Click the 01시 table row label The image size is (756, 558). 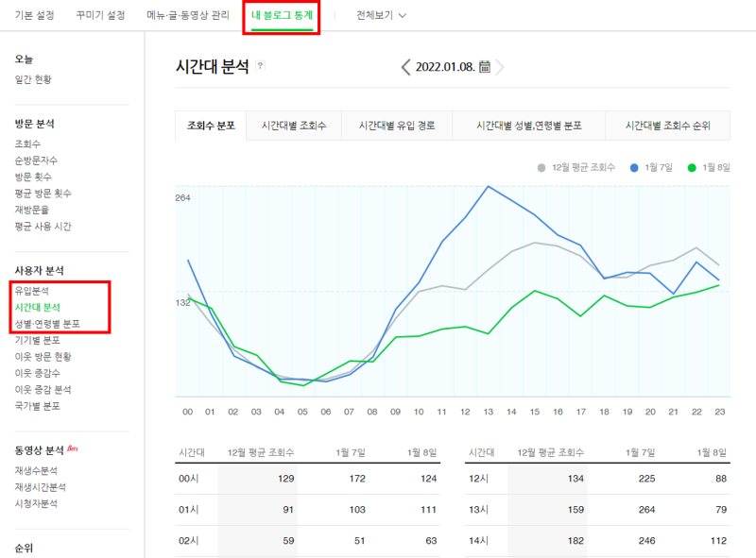188,509
